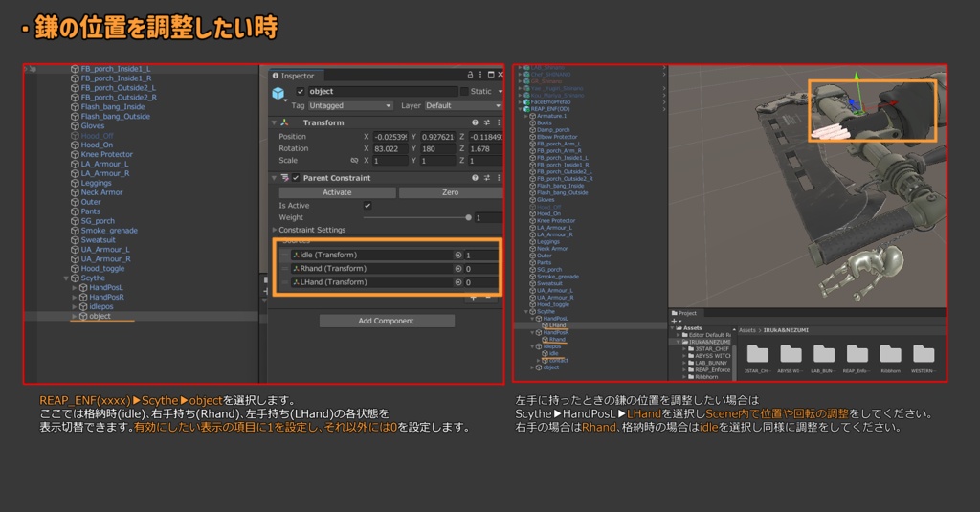
Task: Click the Assets breadcrumb in the Project panel
Action: point(747,330)
